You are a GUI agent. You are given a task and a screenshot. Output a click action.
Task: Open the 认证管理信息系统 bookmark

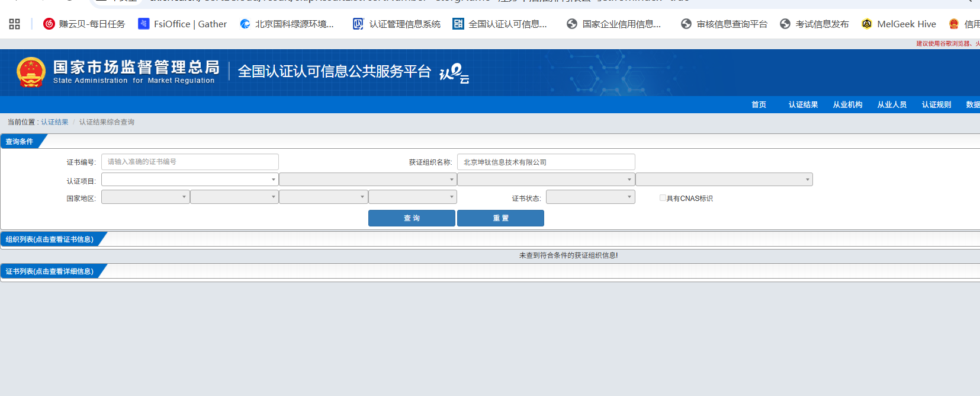pyautogui.click(x=397, y=24)
